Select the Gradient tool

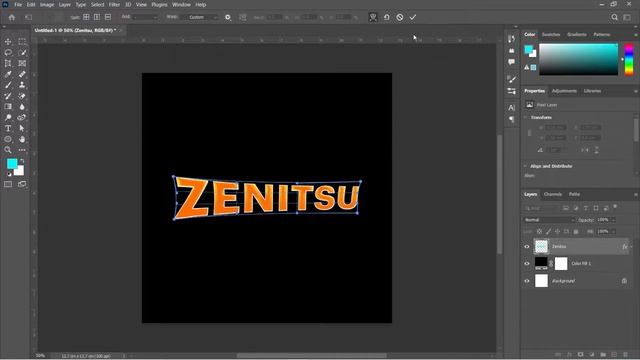[x=8, y=107]
